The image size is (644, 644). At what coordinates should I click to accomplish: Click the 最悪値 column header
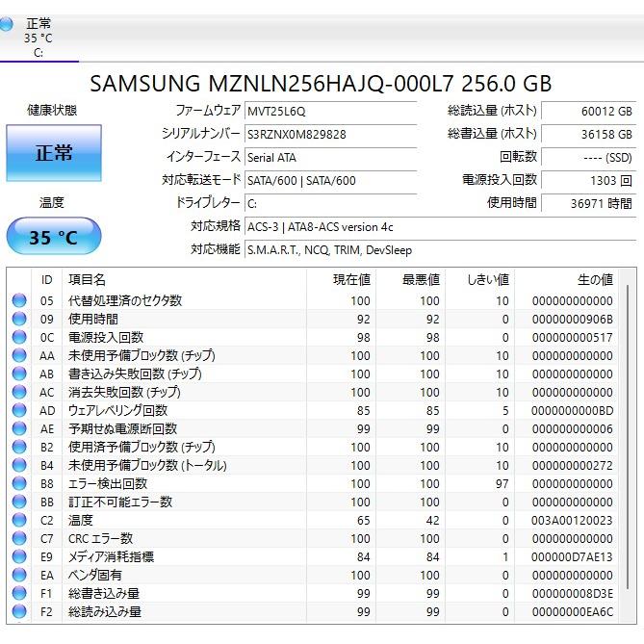410,280
